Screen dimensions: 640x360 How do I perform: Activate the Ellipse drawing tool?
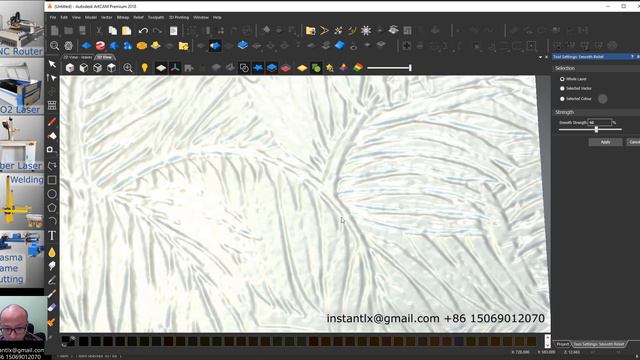pos(52,194)
